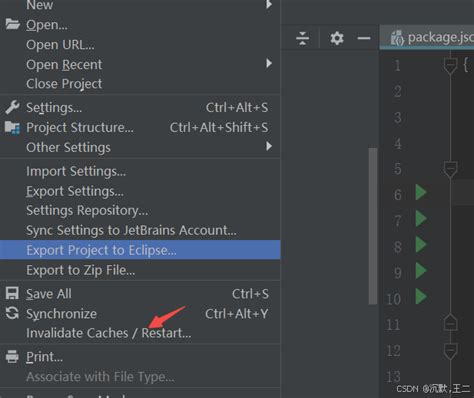Expand the Open Recent submenu arrow
This screenshot has width=474, height=398.
[269, 63]
